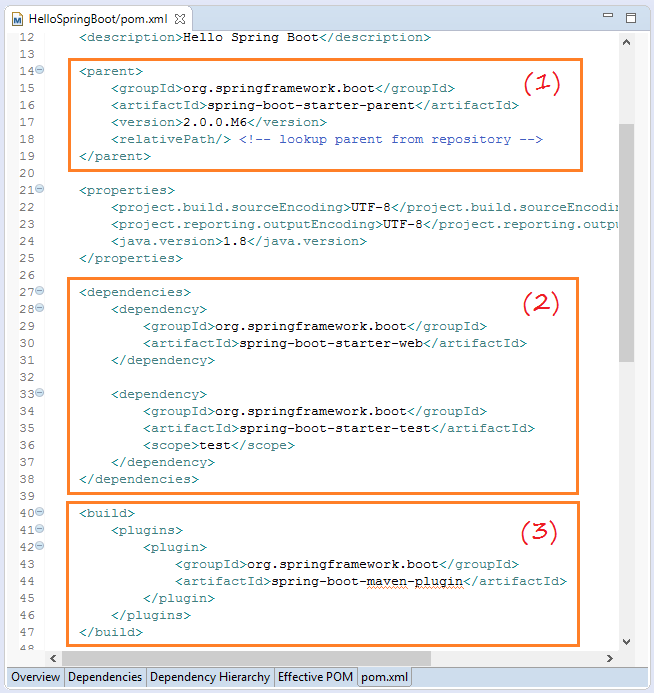Click the horizontal scrollbar left arrow
Screen dimensions: 654x693
point(53,659)
